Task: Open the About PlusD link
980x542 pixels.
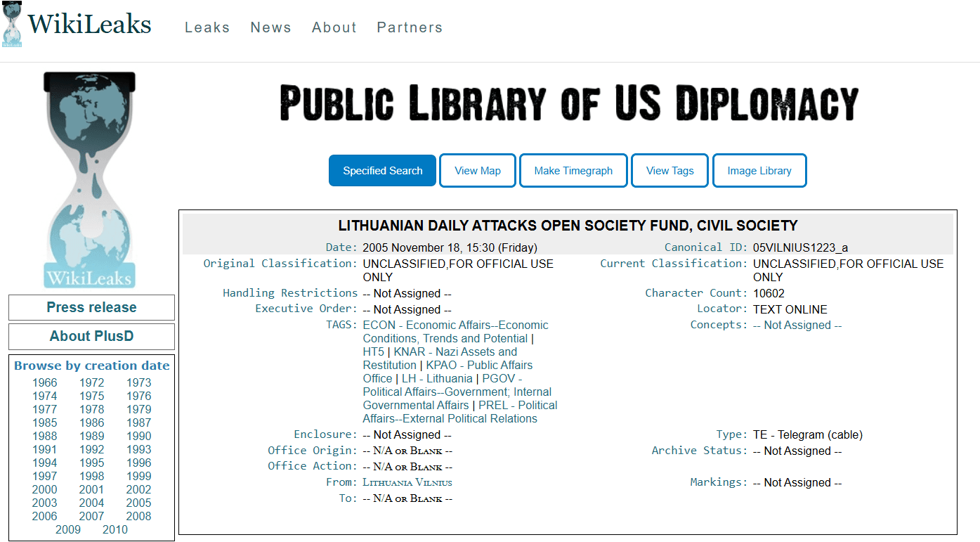Action: (x=91, y=336)
